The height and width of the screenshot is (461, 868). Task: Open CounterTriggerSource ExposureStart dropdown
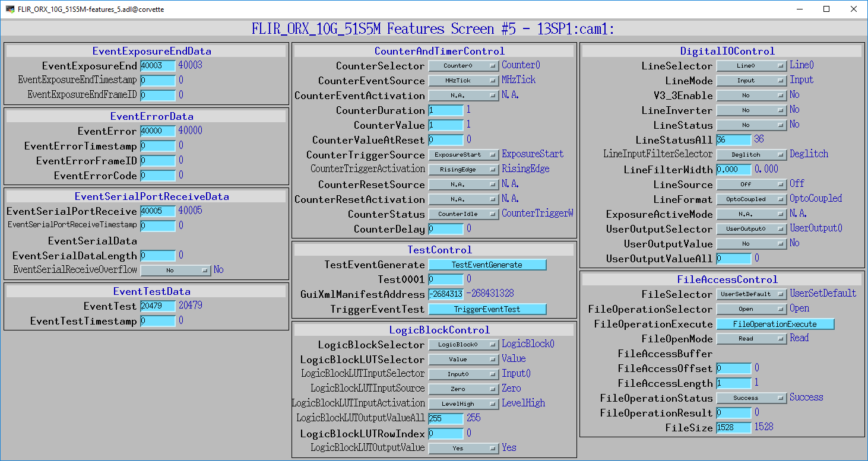464,155
